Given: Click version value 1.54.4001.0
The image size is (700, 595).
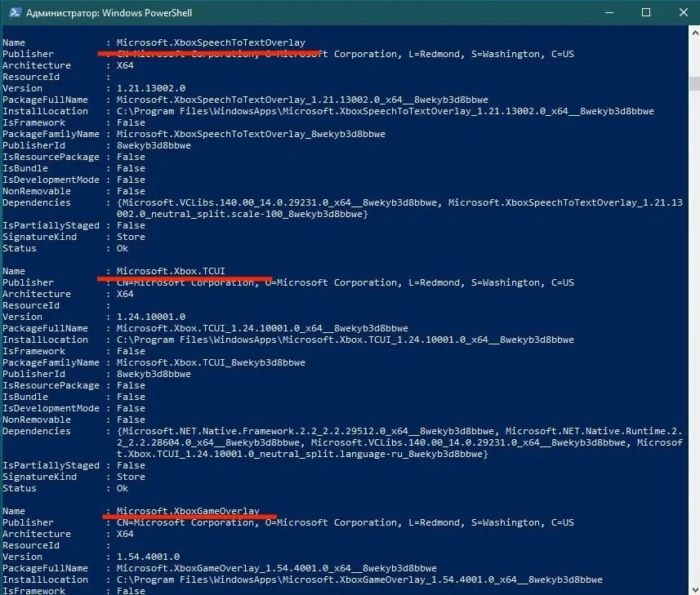Looking at the screenshot, I should 148,557.
